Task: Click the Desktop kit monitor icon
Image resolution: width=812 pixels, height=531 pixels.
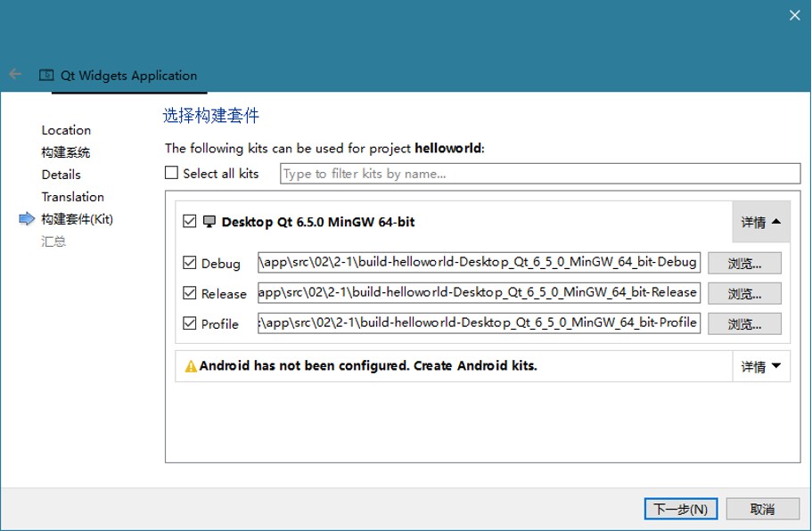Action: [209, 222]
